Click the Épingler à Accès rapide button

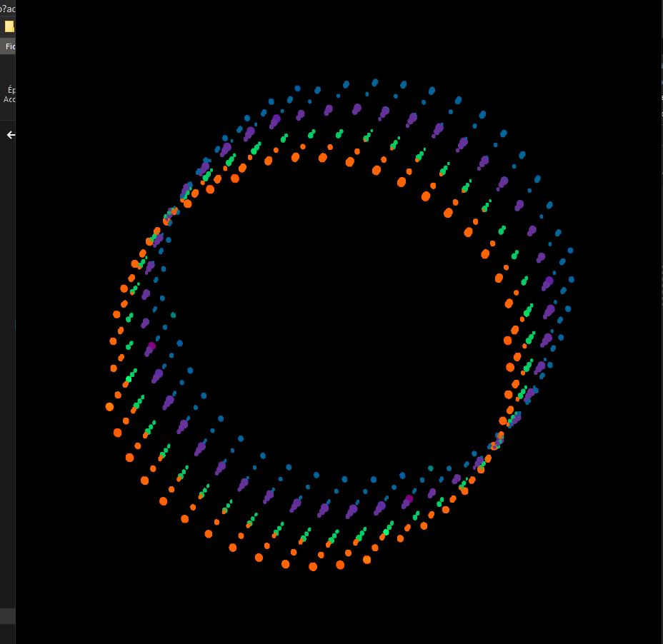(10, 94)
